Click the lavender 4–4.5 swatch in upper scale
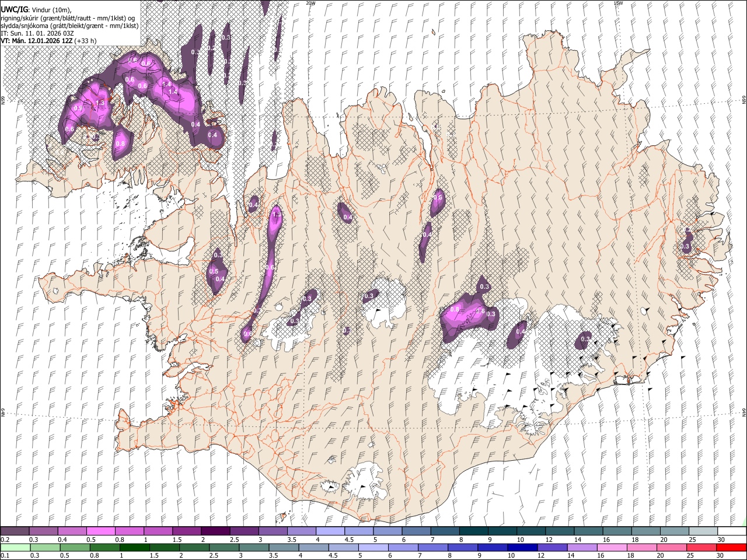Image resolution: width=747 pixels, height=560 pixels. tap(330, 531)
